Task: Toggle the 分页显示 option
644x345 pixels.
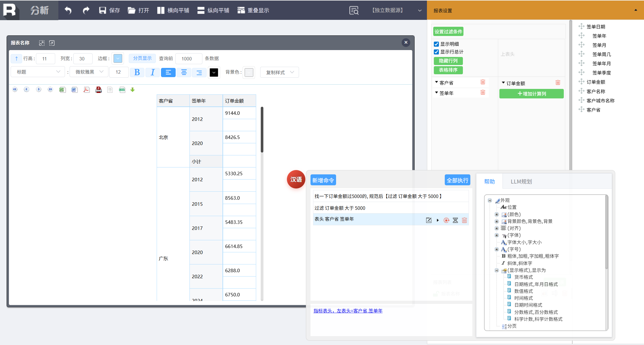Action: tap(142, 58)
